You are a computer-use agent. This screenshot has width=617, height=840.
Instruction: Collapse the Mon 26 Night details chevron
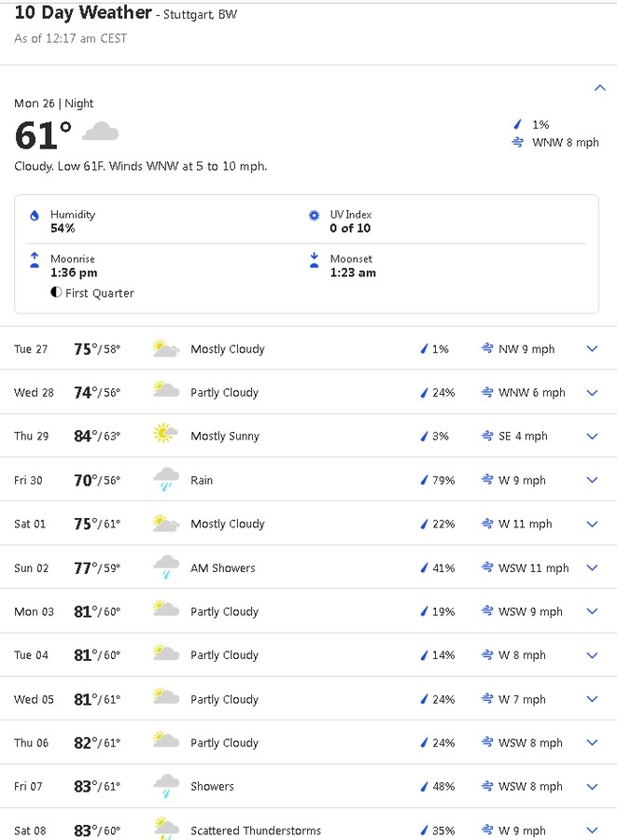[x=600, y=88]
